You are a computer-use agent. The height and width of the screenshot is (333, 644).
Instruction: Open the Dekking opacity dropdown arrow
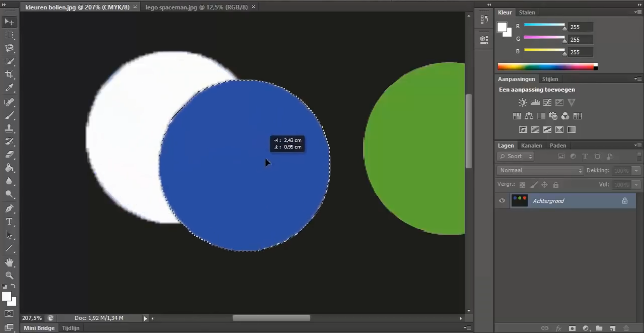pos(636,171)
